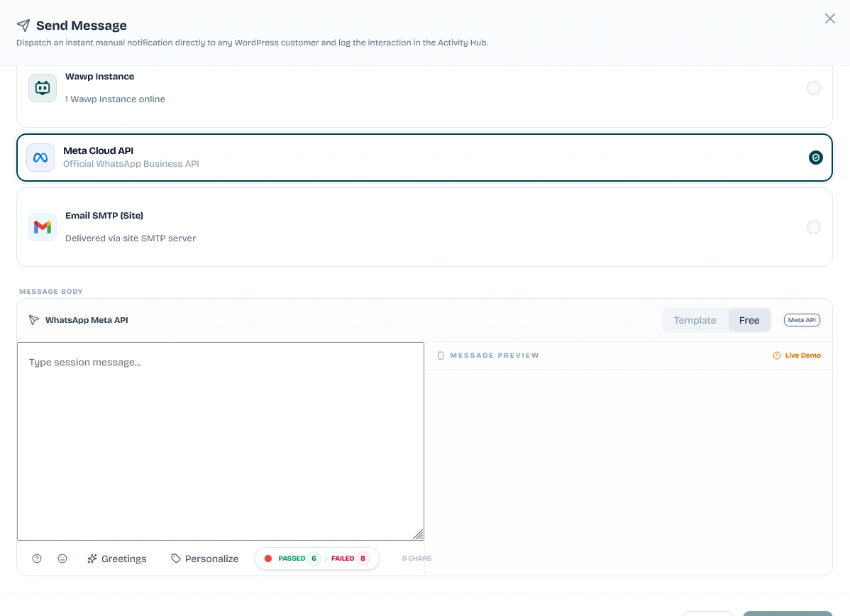This screenshot has height=616, width=850.
Task: Click the Meta Cloud API logo icon
Action: click(x=40, y=158)
